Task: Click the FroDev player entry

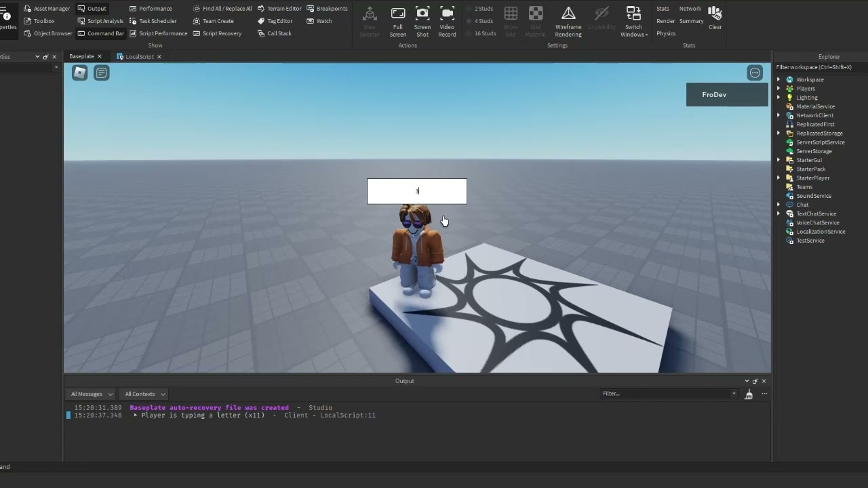Action: tap(727, 95)
